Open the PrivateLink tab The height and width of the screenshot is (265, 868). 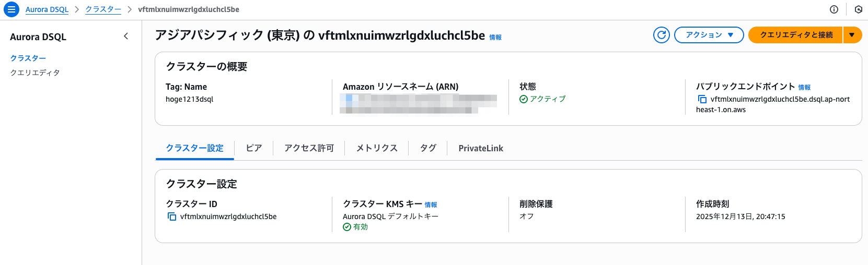point(481,148)
